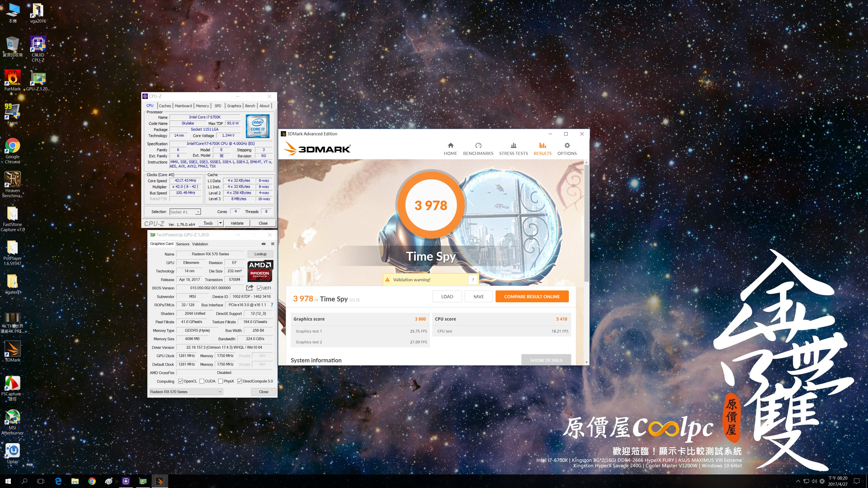Screen dimensions: 868x488
Task: Switch to the Memory tab in CPU-Z
Action: (x=202, y=106)
